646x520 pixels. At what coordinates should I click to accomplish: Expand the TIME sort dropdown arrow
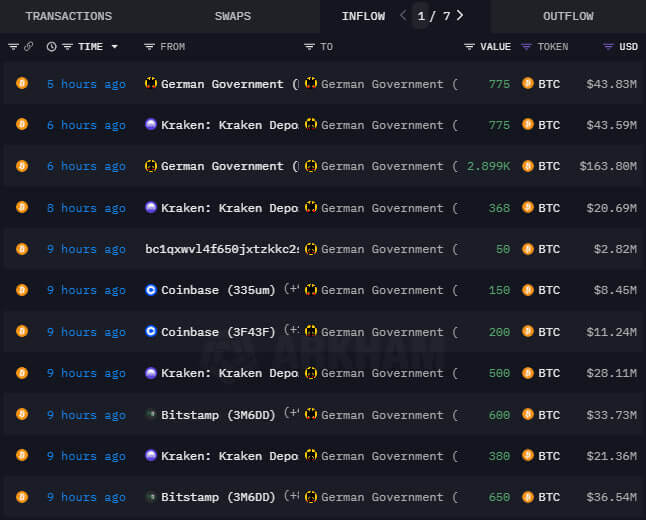coord(115,47)
